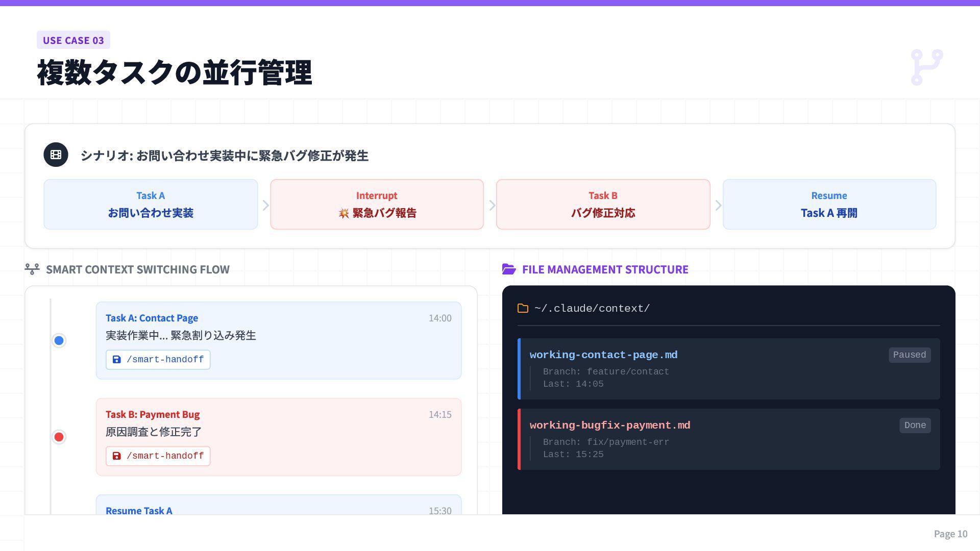Select the Resume Task A 再開 step card
The width and height of the screenshot is (980, 551).
(829, 204)
